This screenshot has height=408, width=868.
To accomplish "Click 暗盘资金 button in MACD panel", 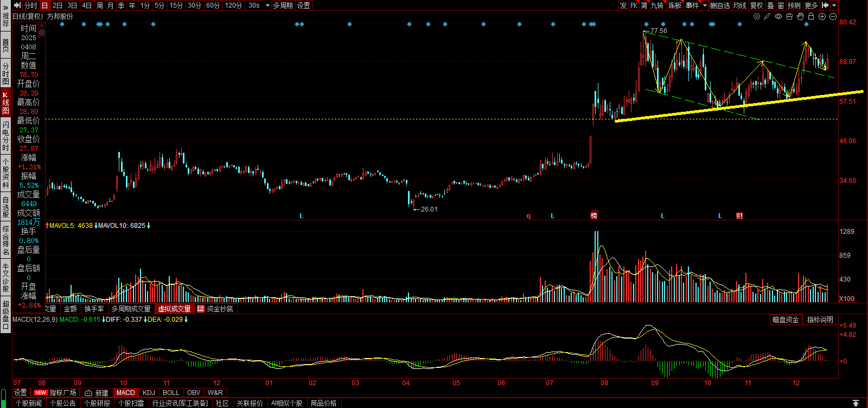I will 786,320.
